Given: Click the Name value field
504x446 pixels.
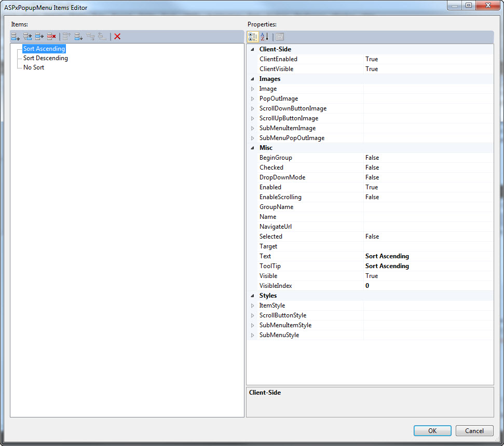Looking at the screenshot, I should [428, 217].
